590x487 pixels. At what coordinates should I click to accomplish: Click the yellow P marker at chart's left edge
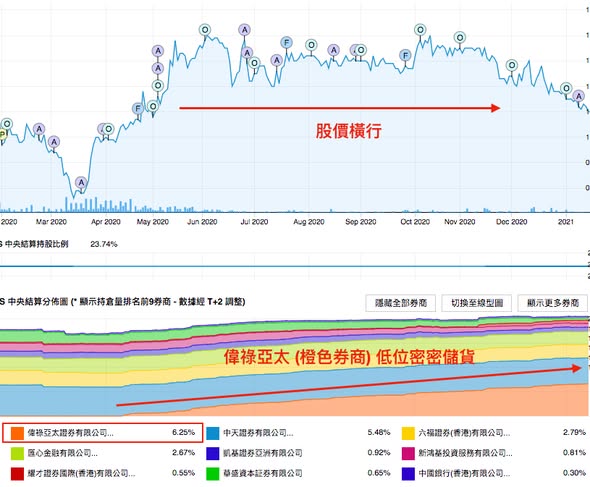[x=2, y=134]
